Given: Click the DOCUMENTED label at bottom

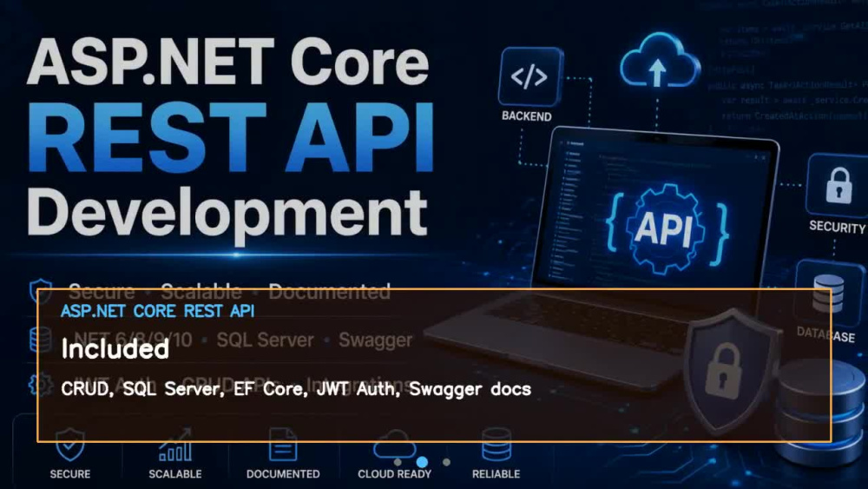Looking at the screenshot, I should (x=283, y=474).
